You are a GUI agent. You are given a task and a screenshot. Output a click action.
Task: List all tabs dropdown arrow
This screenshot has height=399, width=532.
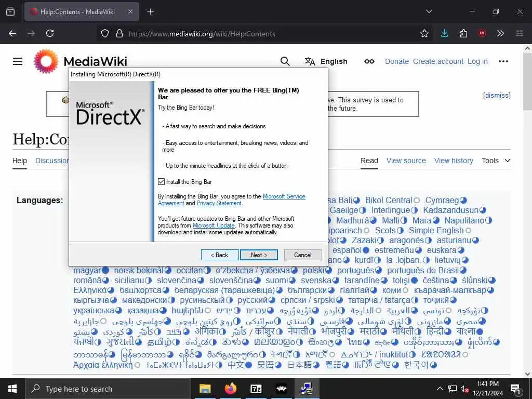coord(429,11)
